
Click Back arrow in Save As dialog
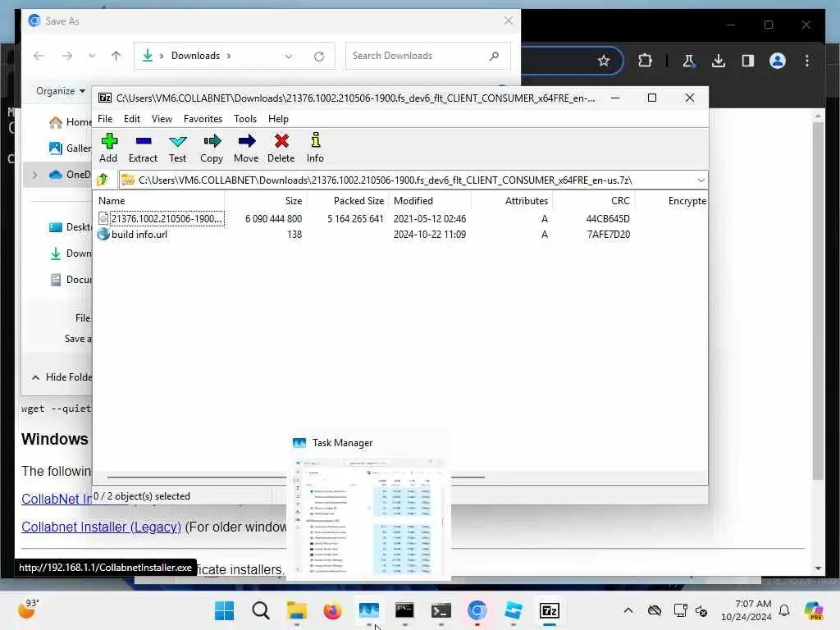click(39, 56)
